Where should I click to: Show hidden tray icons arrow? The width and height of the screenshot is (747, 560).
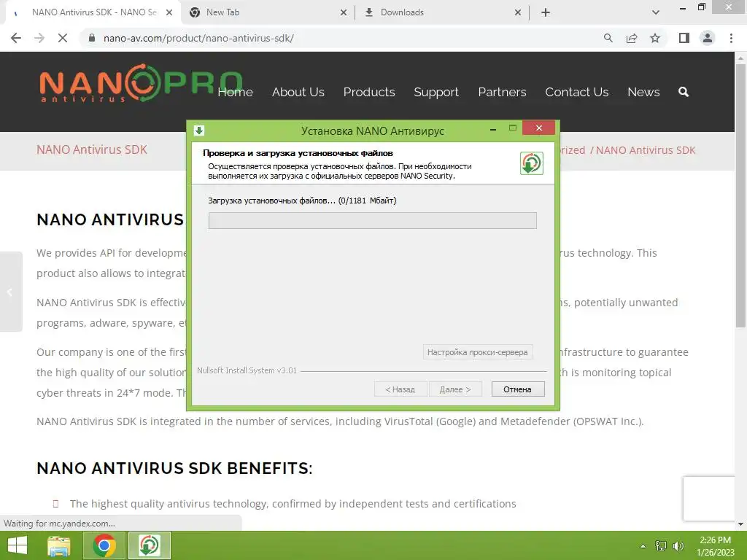[643, 546]
